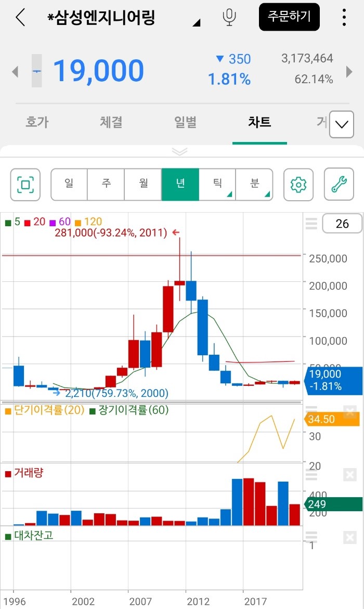
Task: Tap the 19,000 current price
Action: click(x=98, y=71)
